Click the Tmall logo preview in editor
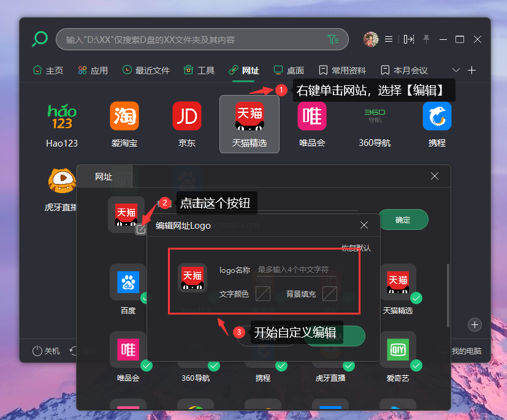The image size is (507, 420). coord(193,278)
